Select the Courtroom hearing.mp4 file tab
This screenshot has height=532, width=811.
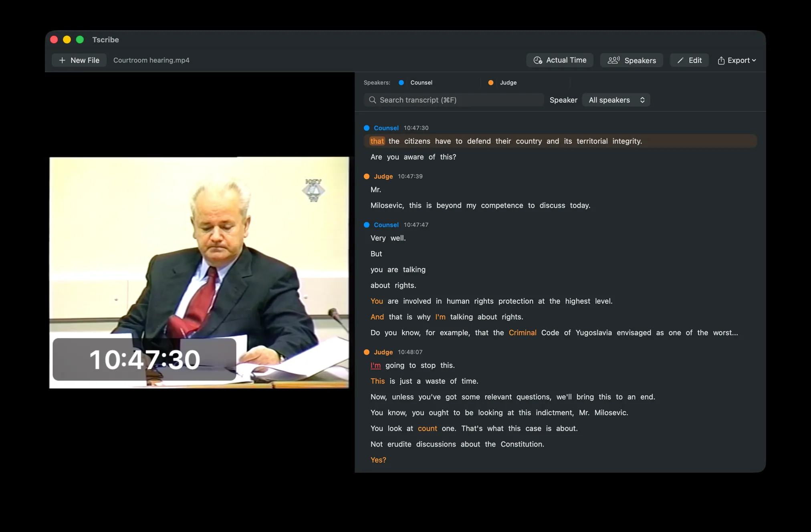pyautogui.click(x=151, y=60)
